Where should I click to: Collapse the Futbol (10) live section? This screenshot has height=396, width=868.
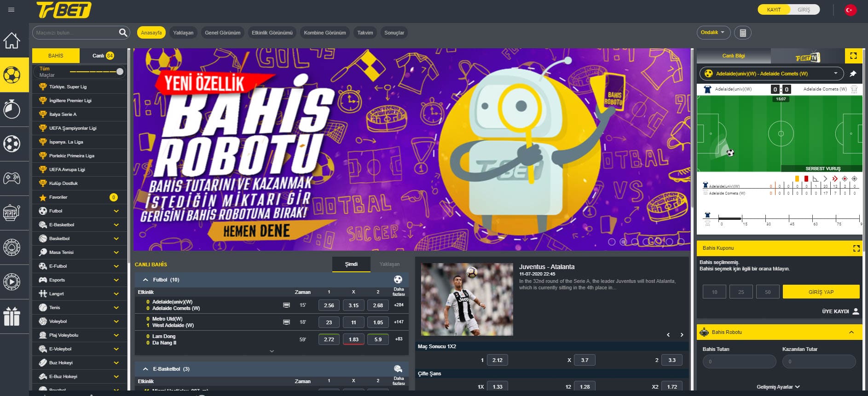point(145,280)
